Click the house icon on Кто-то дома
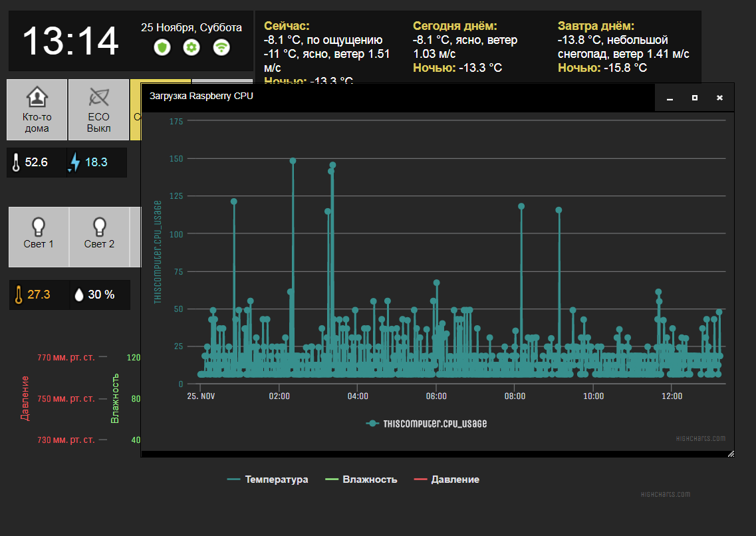756x536 pixels. (37, 98)
